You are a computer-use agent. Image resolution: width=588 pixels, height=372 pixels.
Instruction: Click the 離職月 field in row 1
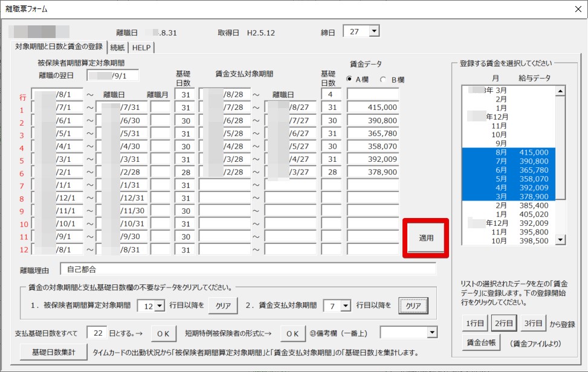[160, 107]
